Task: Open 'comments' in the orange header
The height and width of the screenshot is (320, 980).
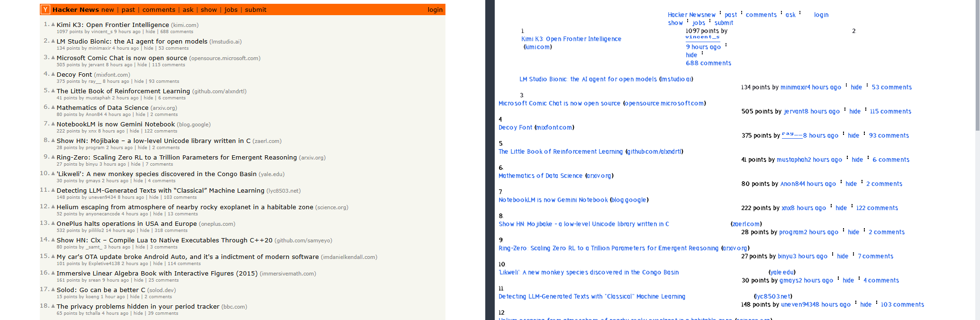Action: click(x=159, y=9)
